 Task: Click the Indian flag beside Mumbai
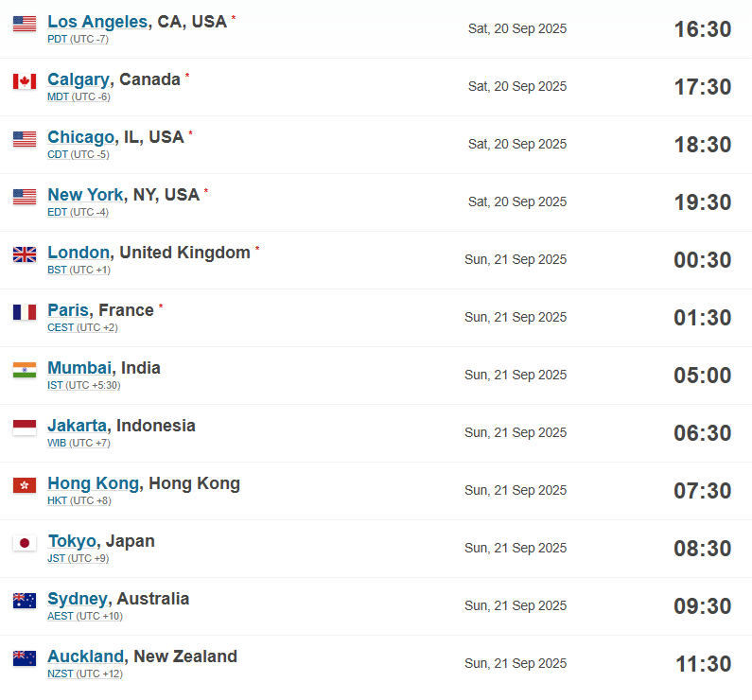pyautogui.click(x=25, y=370)
